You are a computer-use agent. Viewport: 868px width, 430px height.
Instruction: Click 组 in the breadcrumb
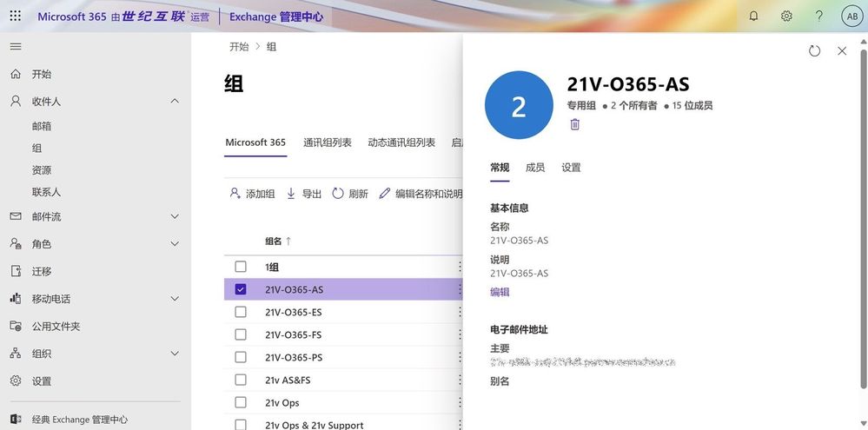pyautogui.click(x=271, y=47)
